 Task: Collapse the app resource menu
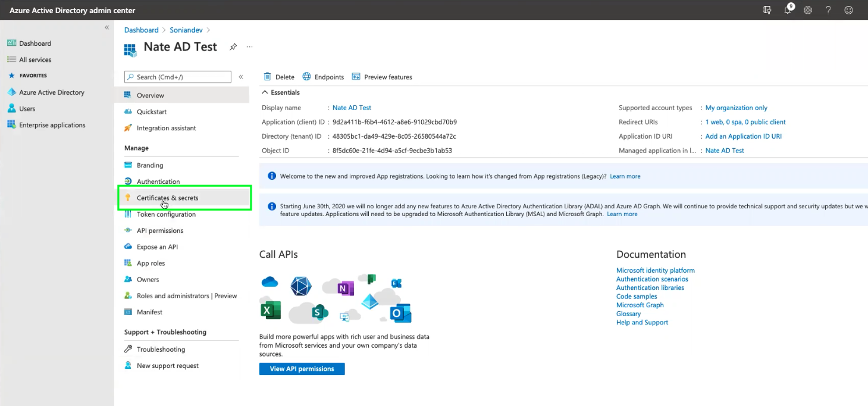[x=241, y=77]
